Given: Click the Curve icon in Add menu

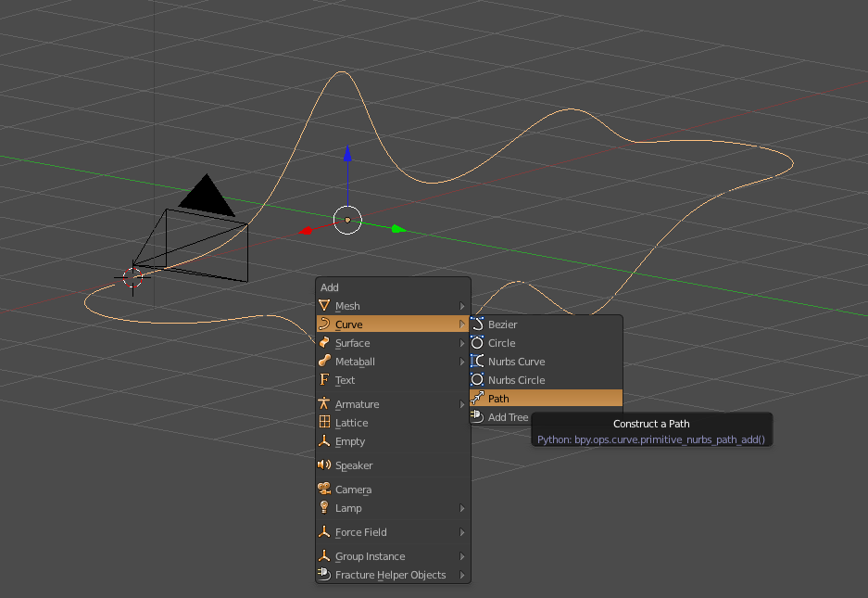Looking at the screenshot, I should point(324,324).
